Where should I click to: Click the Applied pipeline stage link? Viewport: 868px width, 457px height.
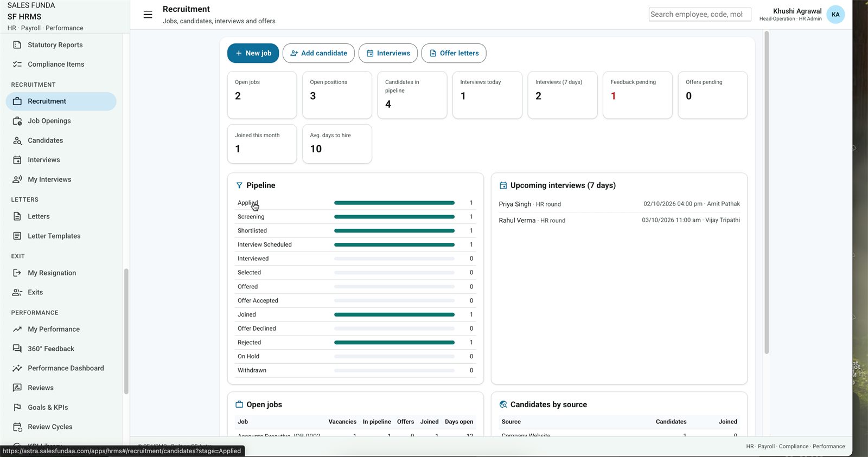pyautogui.click(x=248, y=203)
